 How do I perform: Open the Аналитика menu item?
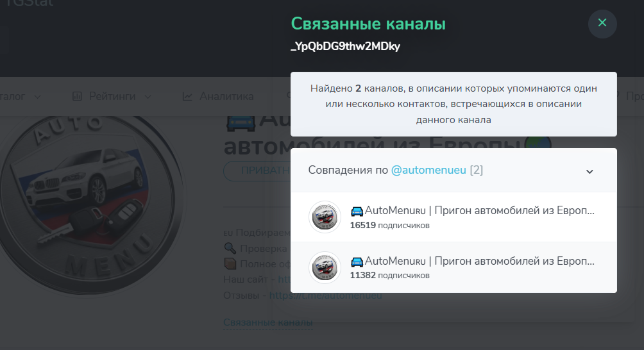[x=218, y=96]
